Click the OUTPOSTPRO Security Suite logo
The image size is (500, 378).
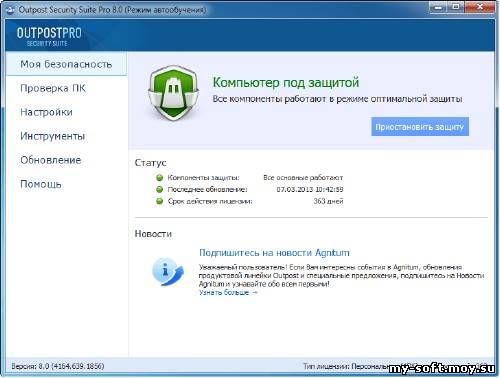49,36
